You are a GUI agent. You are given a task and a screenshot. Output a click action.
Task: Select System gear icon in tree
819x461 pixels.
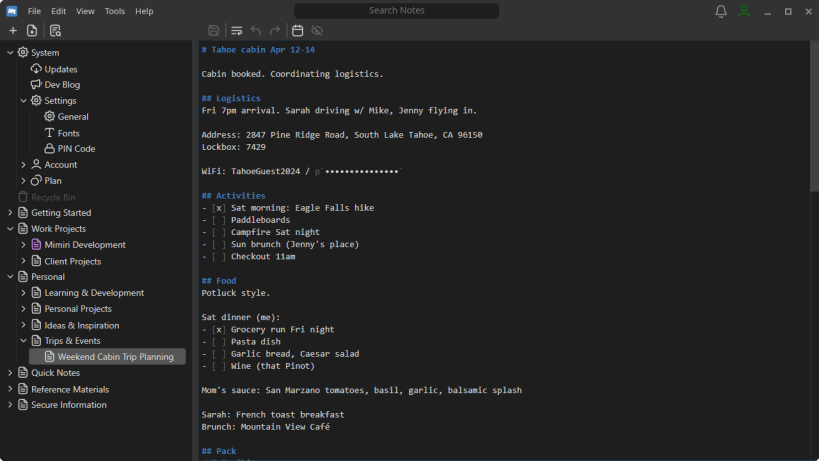coord(23,52)
